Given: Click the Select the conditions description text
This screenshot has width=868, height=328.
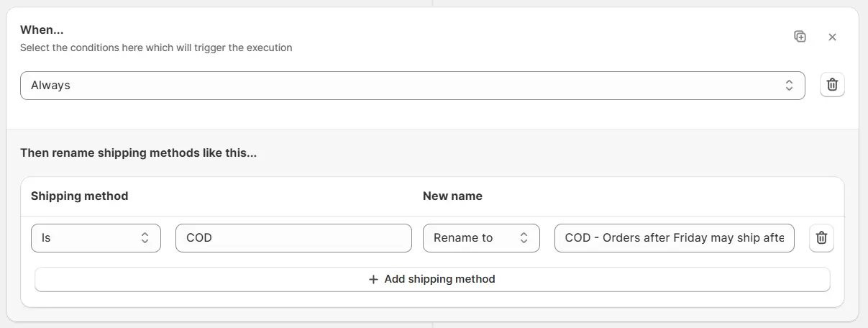Looking at the screenshot, I should (x=156, y=47).
